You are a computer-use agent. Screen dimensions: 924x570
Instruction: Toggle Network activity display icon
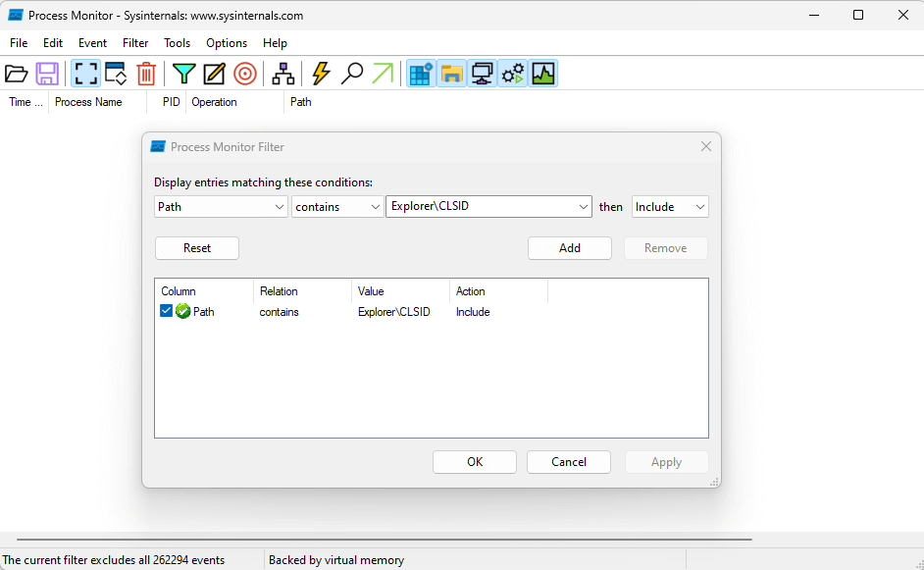(482, 74)
